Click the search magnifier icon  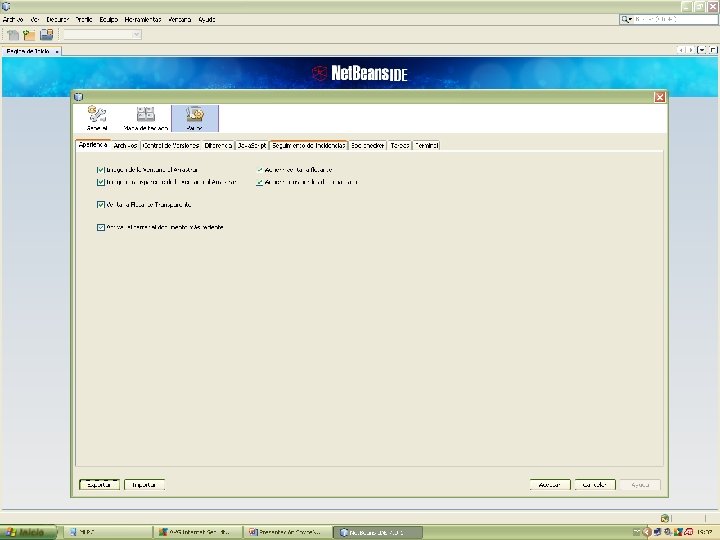(x=625, y=19)
